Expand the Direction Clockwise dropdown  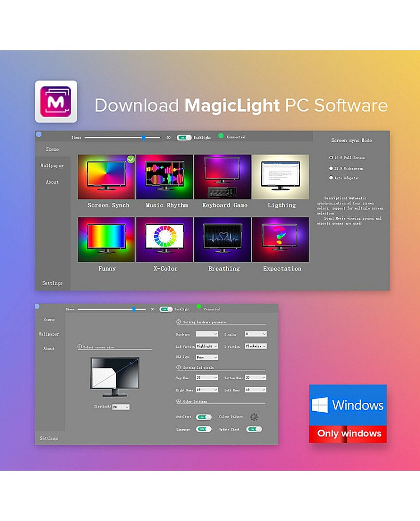(255, 346)
